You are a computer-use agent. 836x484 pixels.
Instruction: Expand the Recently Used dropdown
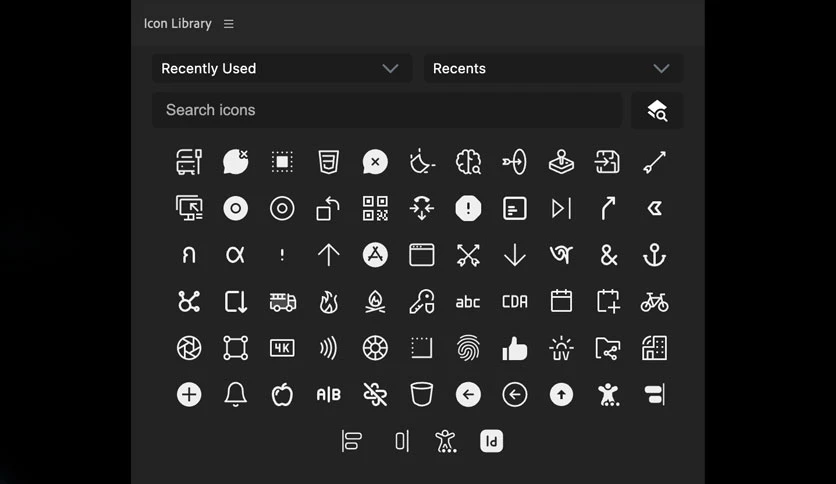pyautogui.click(x=282, y=68)
